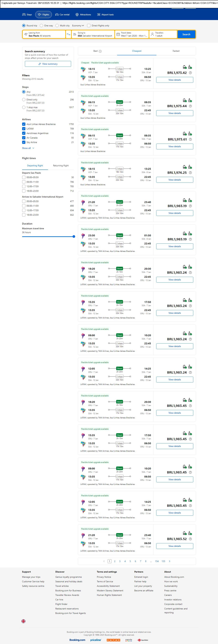
Task: Click the Airport taxis icon
Action: coord(99,15)
